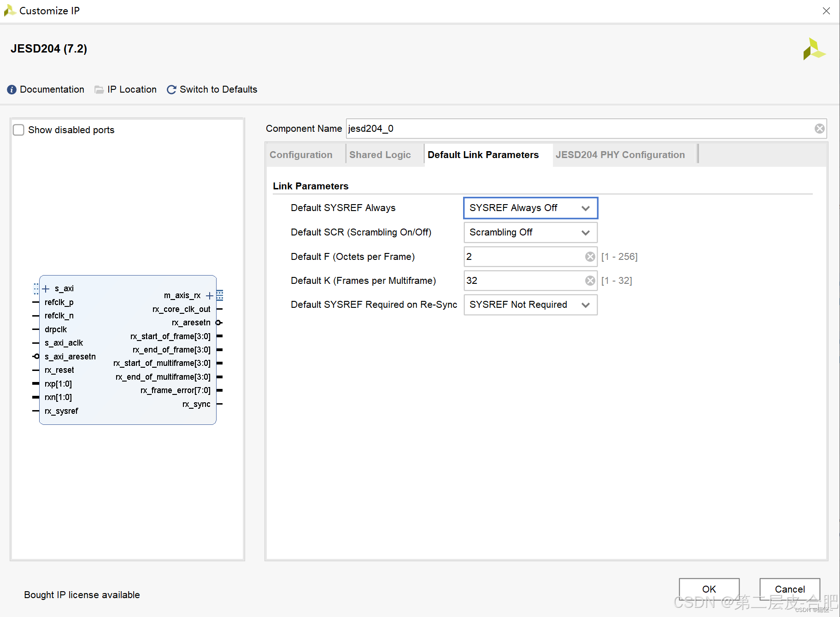Image resolution: width=840 pixels, height=617 pixels.
Task: Click the OK button
Action: (709, 589)
